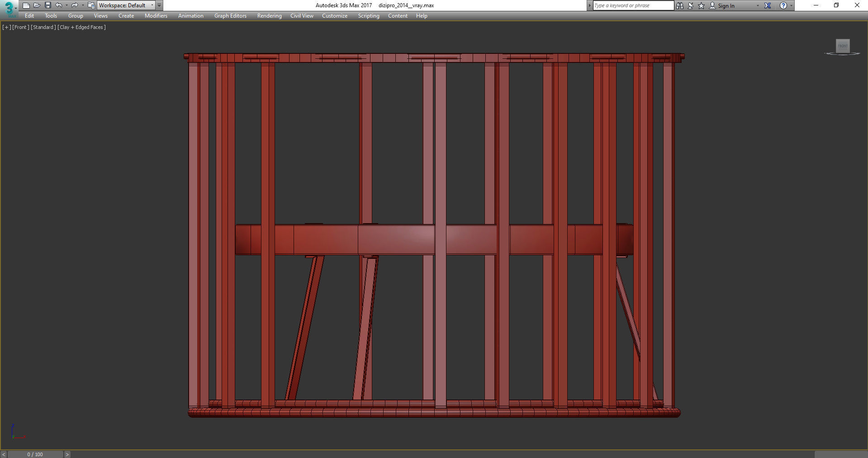Close the 3ds Max window
Screen dimensions: 868x458
pyautogui.click(x=857, y=5)
